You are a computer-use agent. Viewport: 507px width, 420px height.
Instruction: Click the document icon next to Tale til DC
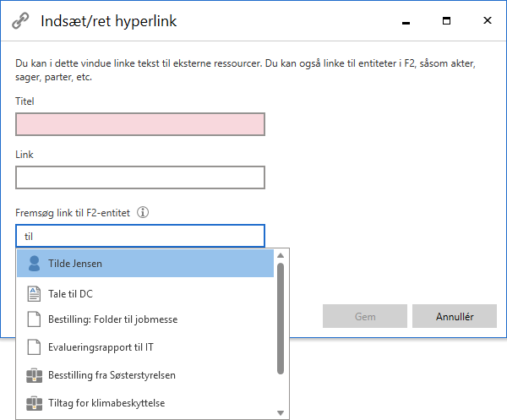pyautogui.click(x=34, y=294)
